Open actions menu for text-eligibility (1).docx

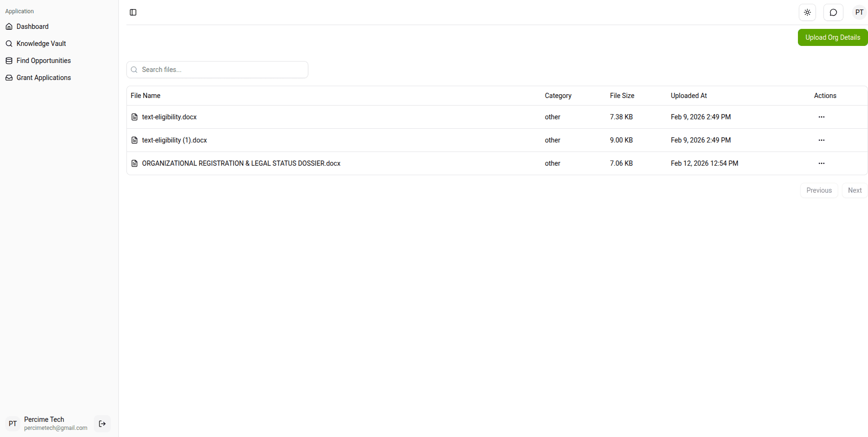click(821, 140)
